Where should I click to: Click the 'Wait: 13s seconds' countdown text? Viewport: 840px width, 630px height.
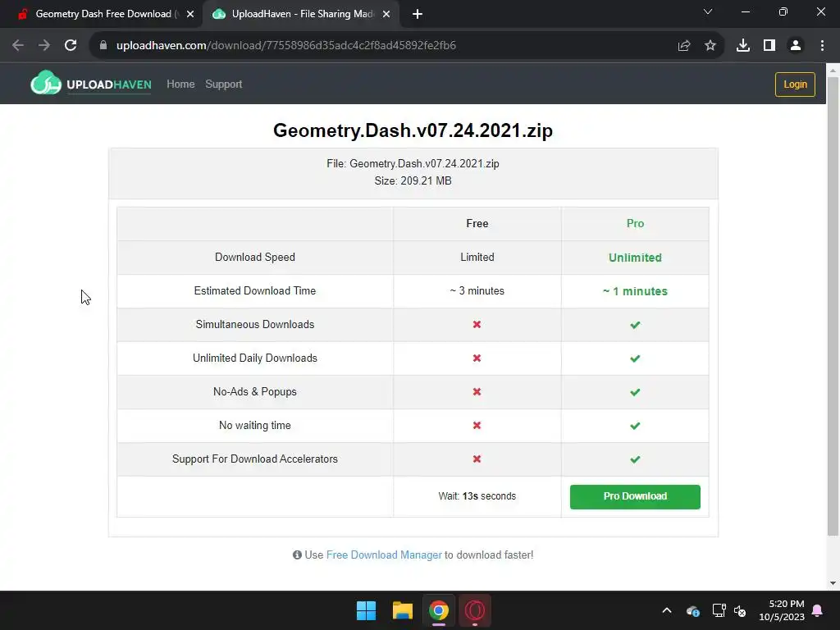point(477,496)
